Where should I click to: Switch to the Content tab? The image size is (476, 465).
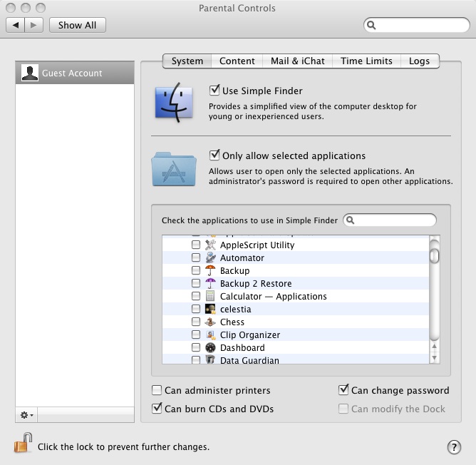click(237, 61)
